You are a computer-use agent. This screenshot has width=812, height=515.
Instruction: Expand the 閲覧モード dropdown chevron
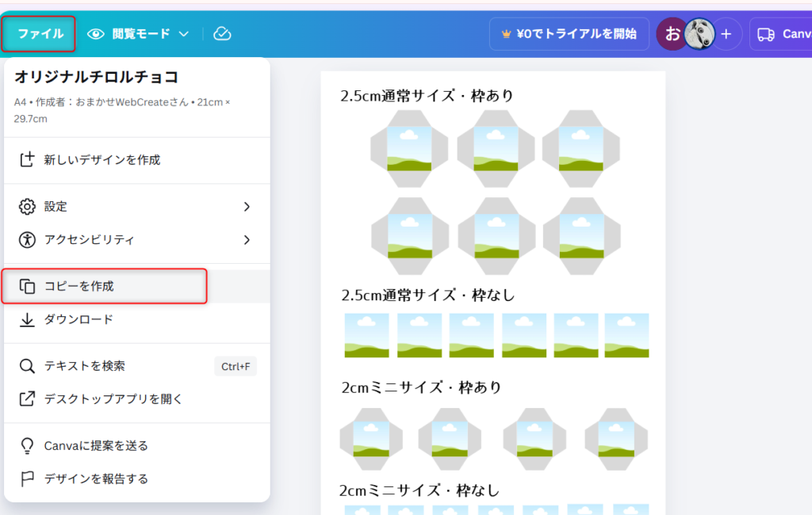184,34
